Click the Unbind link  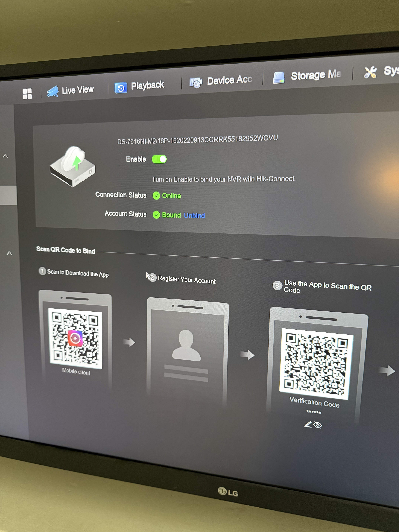(x=194, y=216)
